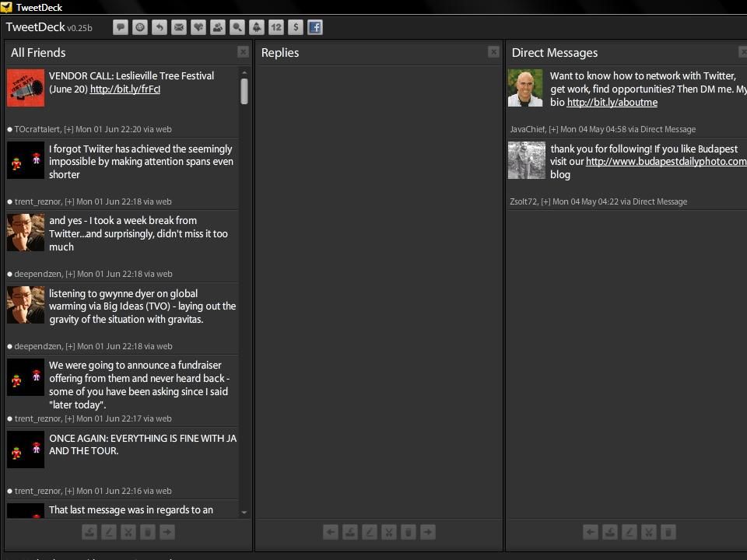
Task: Open All Tweets globe icon in toolbar
Action: click(140, 27)
